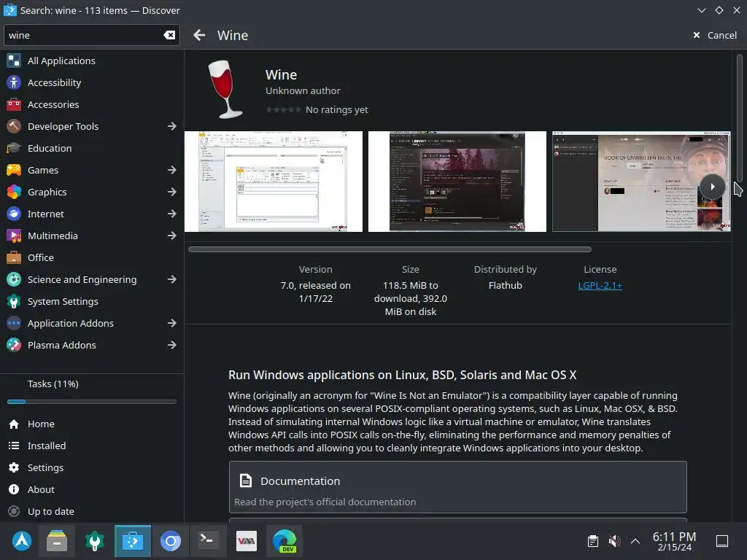The height and width of the screenshot is (560, 747).
Task: Expand Developer Tools subcategories arrow
Action: (x=172, y=126)
